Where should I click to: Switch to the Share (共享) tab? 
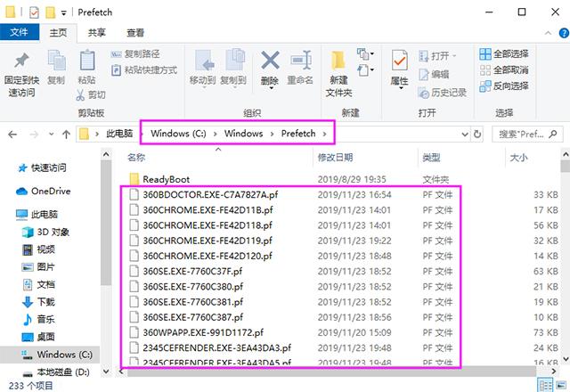(97, 33)
